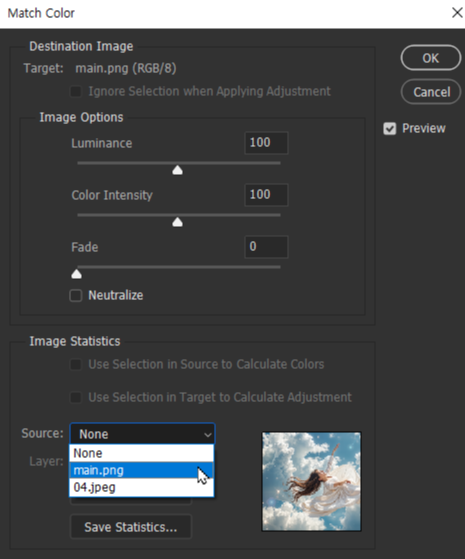The height and width of the screenshot is (559, 465).
Task: Check Use Selection in Target to Calculate Adjustment
Action: point(76,397)
